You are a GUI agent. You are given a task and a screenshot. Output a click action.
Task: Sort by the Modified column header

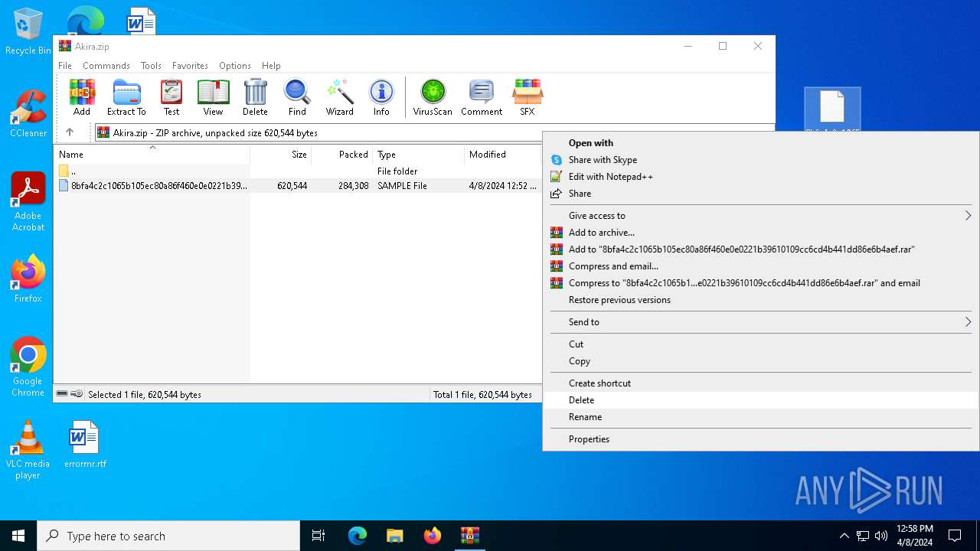click(x=503, y=155)
